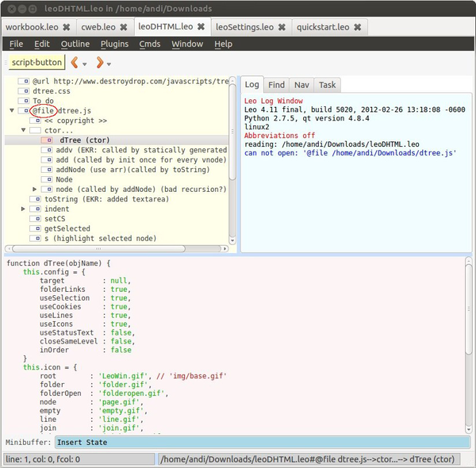Collapse the @file dtree.js node
476x468 pixels.
point(12,111)
